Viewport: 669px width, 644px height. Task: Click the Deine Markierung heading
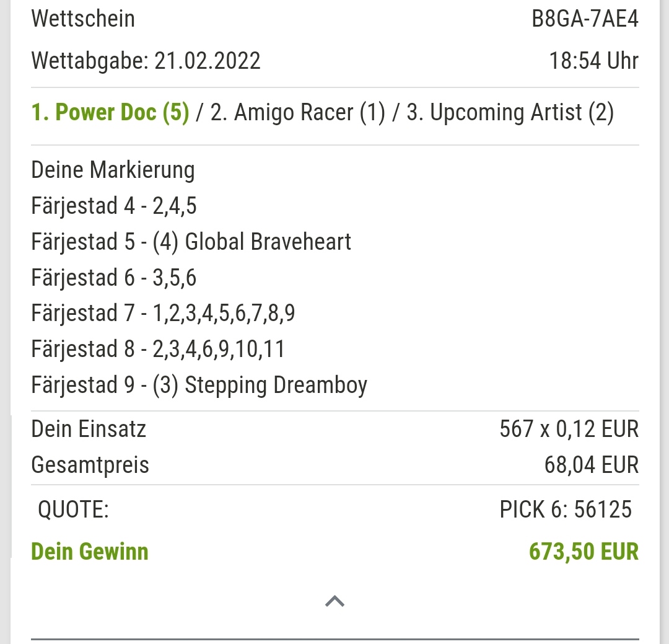pyautogui.click(x=113, y=170)
